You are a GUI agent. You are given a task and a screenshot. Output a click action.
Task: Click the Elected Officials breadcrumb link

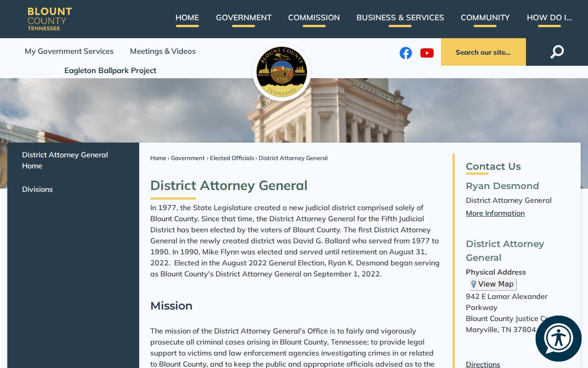(232, 158)
